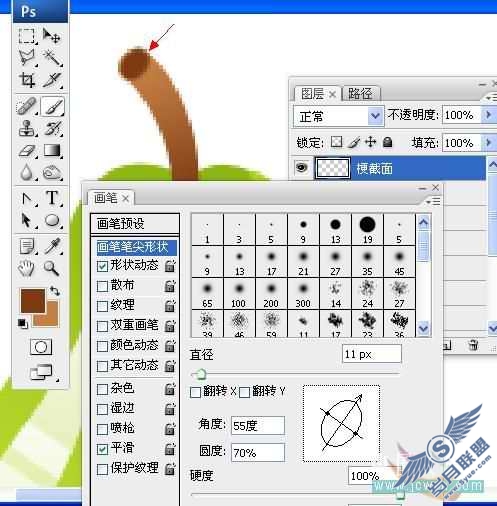Select the Healing Brush tool

(x=27, y=106)
